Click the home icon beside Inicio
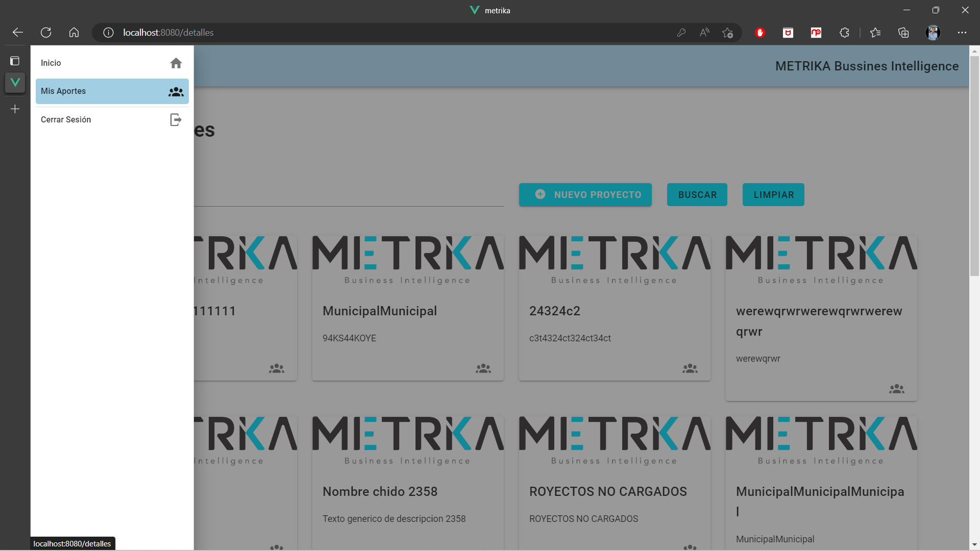 click(x=176, y=63)
